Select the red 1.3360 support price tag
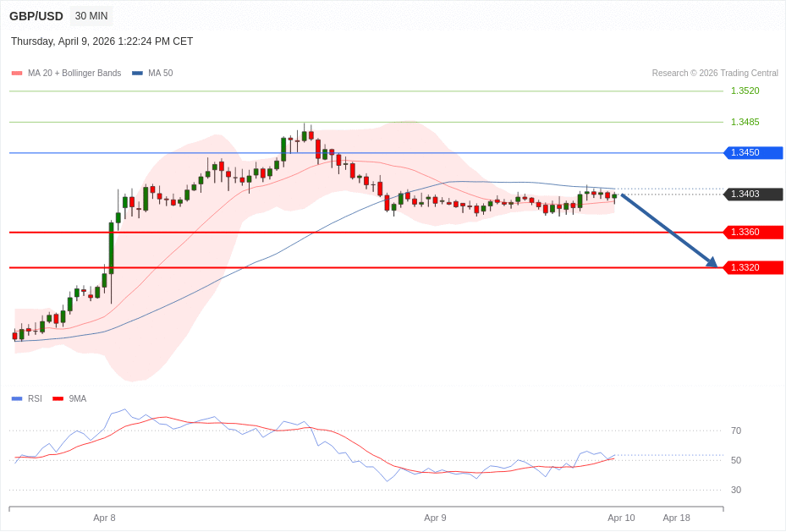This screenshot has height=532, width=786. point(752,233)
